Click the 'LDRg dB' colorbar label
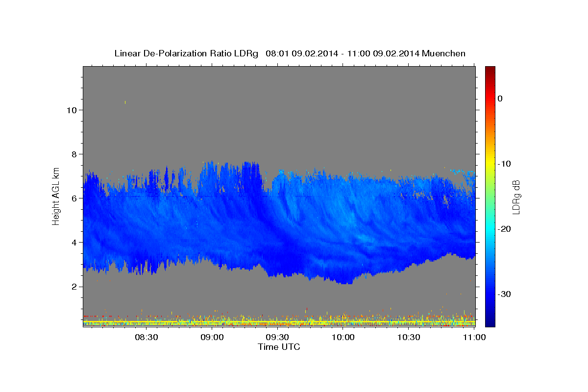The width and height of the screenshot is (588, 392). click(515, 197)
